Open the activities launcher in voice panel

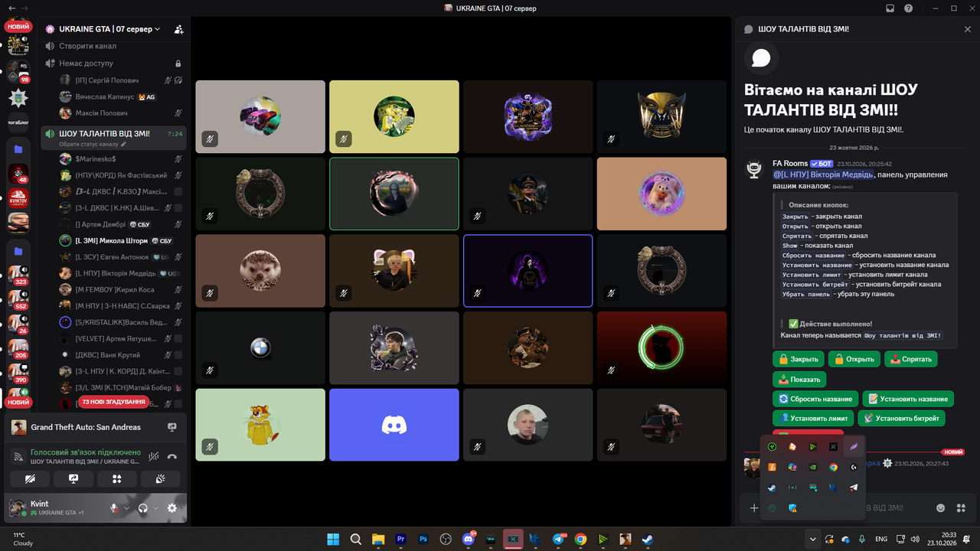point(117,478)
